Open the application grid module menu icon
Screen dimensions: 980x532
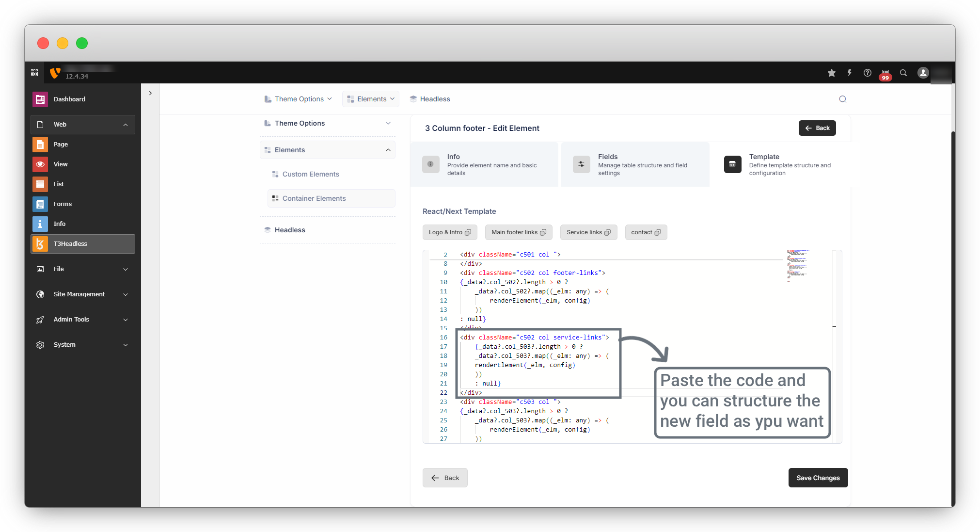coord(34,73)
